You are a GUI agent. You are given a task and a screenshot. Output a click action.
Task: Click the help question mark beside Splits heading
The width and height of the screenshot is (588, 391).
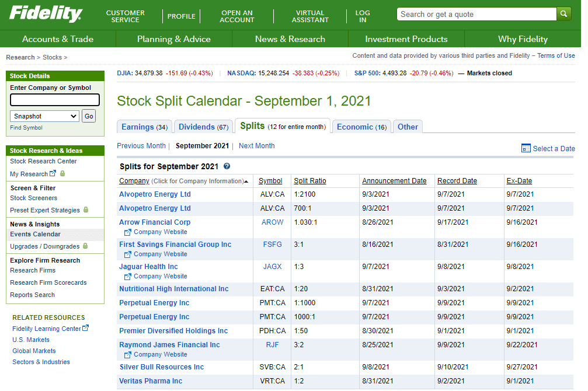[x=227, y=166]
